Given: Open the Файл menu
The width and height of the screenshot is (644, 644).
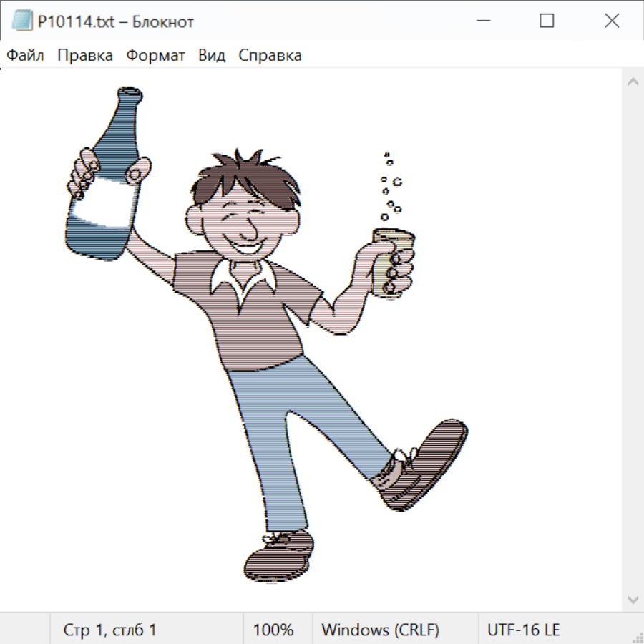Looking at the screenshot, I should pyautogui.click(x=25, y=55).
